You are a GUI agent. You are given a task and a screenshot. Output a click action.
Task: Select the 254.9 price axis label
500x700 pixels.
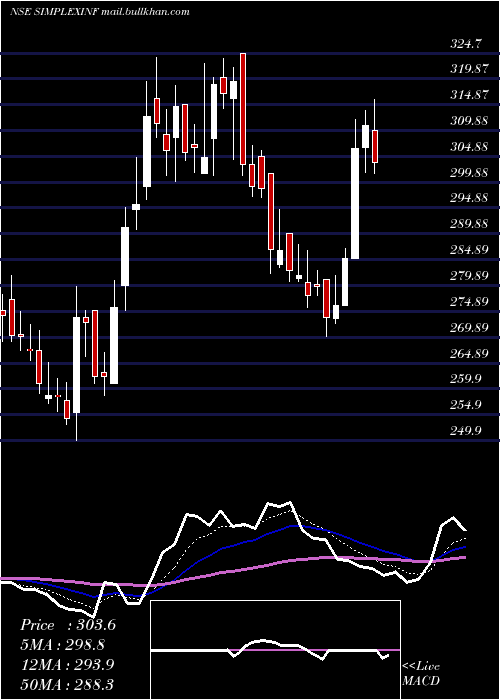pos(466,404)
